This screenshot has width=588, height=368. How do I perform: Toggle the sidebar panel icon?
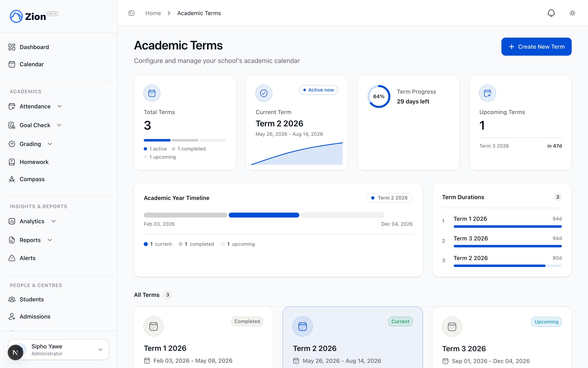(131, 13)
